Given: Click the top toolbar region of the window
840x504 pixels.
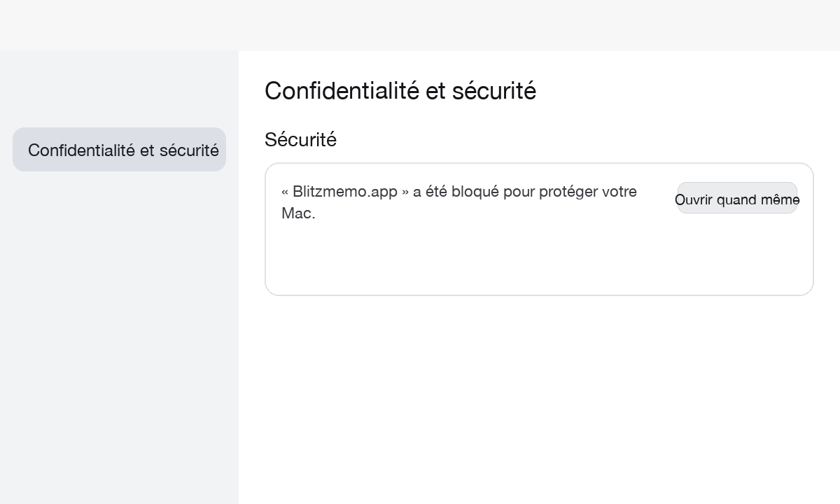Looking at the screenshot, I should pos(420,25).
